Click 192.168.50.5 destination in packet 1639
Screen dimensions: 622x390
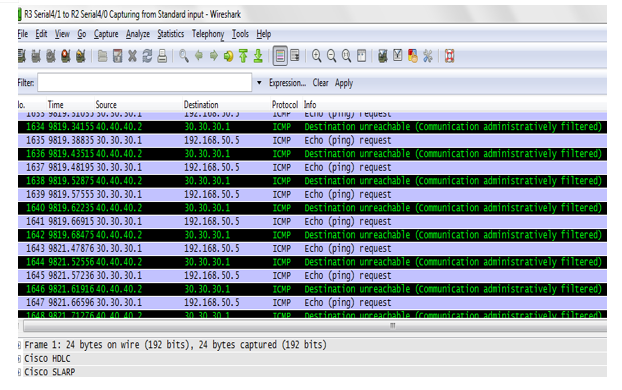pos(212,194)
